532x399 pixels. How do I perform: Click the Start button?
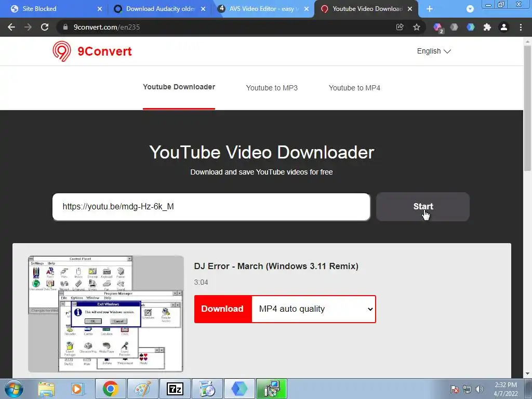pyautogui.click(x=423, y=207)
